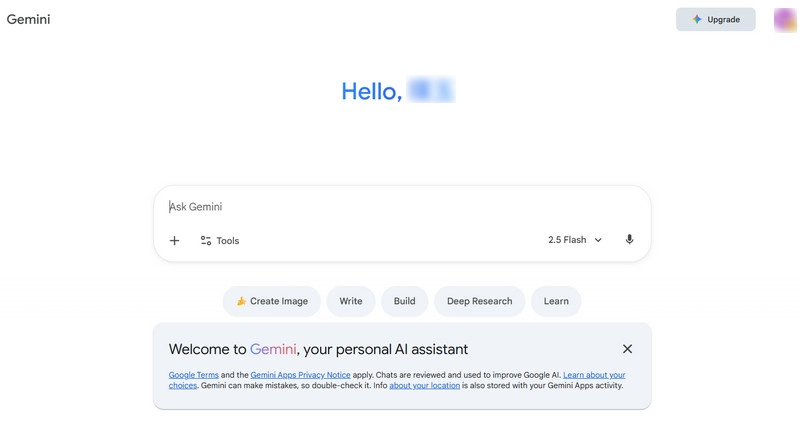This screenshot has height=434, width=800.
Task: Start Deep Research mode
Action: tap(479, 301)
